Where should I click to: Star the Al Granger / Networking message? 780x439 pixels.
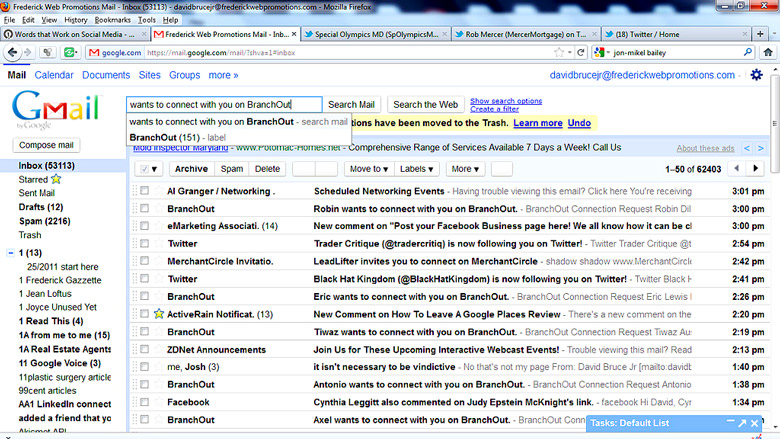[x=159, y=191]
